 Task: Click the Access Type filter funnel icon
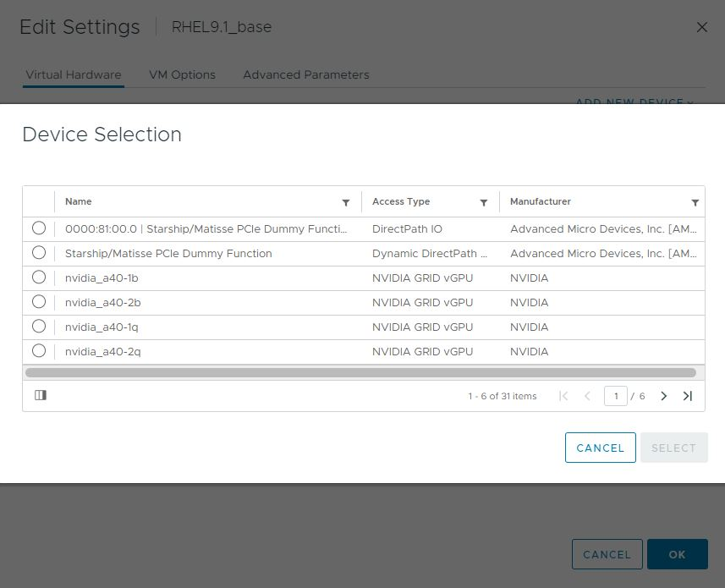pos(483,202)
